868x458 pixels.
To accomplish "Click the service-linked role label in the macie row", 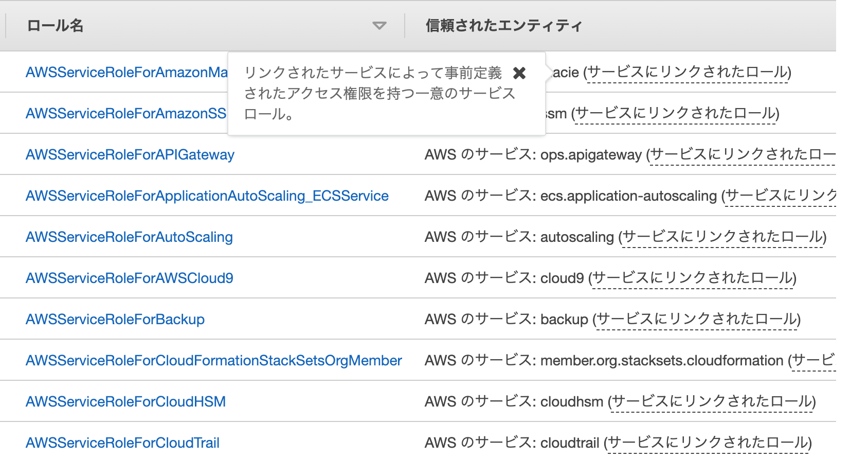I will [x=687, y=72].
